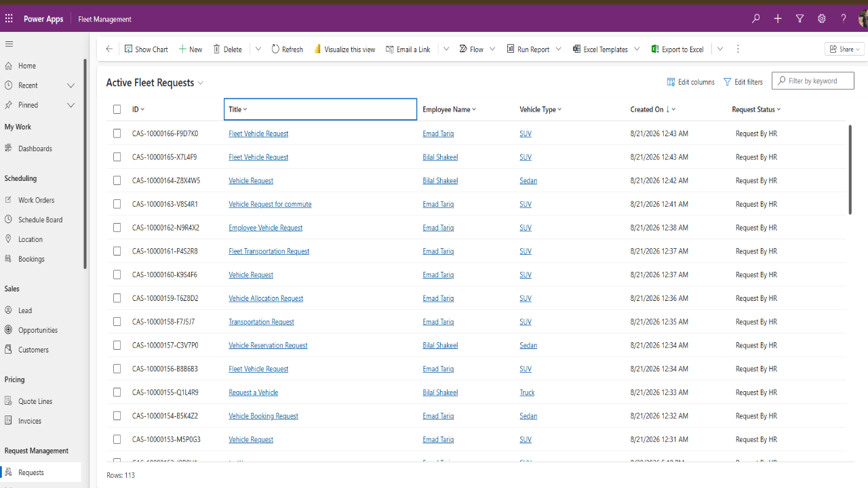Click Show Chart command
This screenshot has height=488, width=868.
[x=146, y=49]
